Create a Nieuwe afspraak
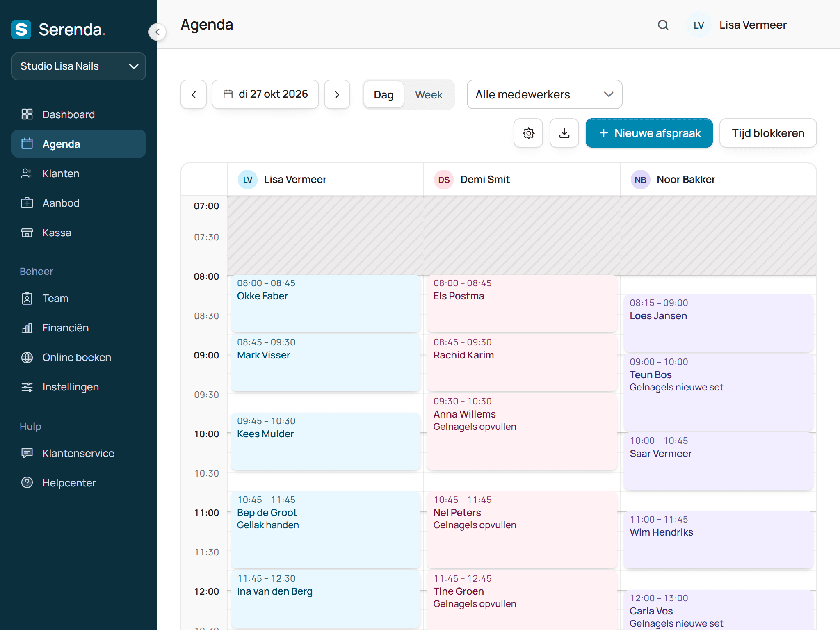The image size is (840, 630). click(649, 133)
